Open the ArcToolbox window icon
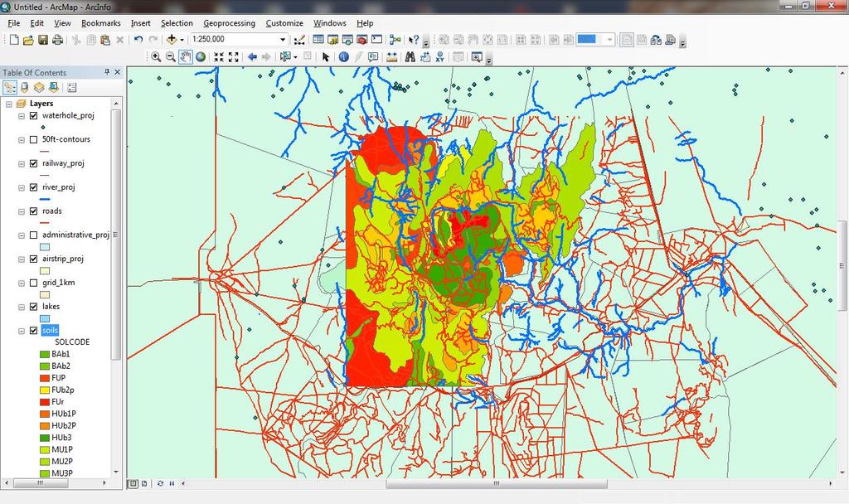 (x=361, y=40)
